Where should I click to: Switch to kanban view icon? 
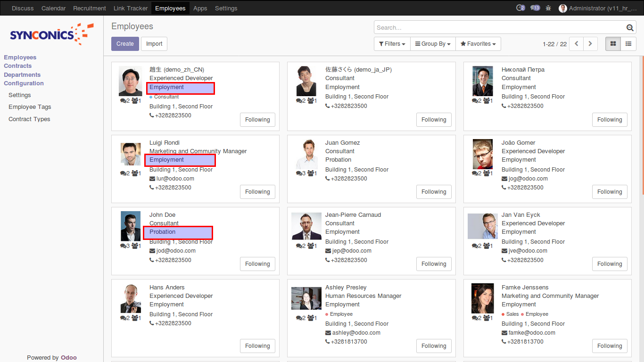click(x=613, y=44)
